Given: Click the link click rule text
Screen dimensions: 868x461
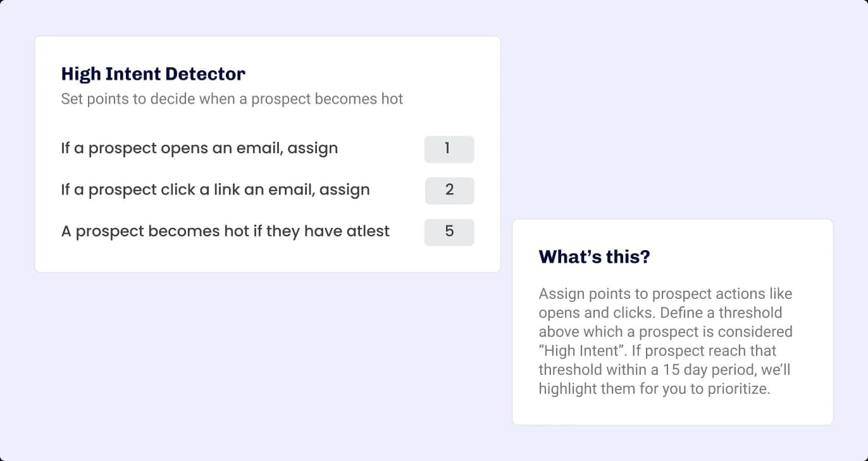Looking at the screenshot, I should pyautogui.click(x=214, y=189).
